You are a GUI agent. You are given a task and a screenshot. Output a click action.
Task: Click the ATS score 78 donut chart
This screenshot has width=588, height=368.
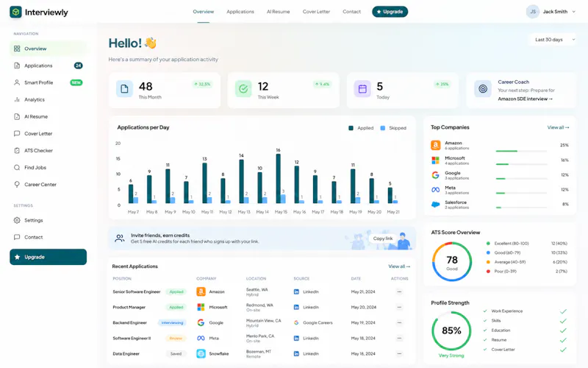tap(452, 262)
